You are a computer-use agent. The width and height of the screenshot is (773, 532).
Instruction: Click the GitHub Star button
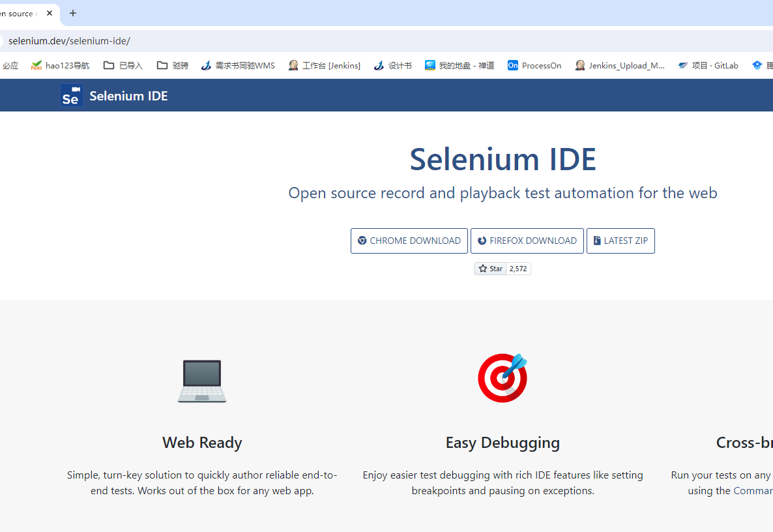click(x=491, y=269)
